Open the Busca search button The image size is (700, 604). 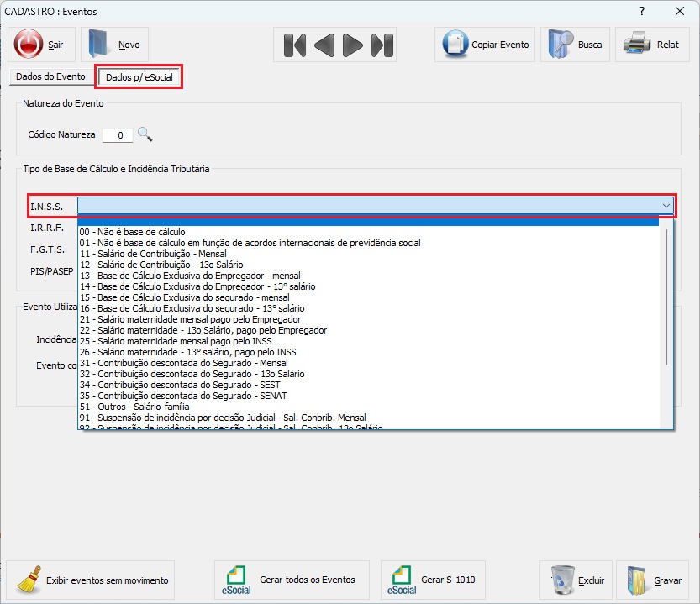tap(576, 45)
